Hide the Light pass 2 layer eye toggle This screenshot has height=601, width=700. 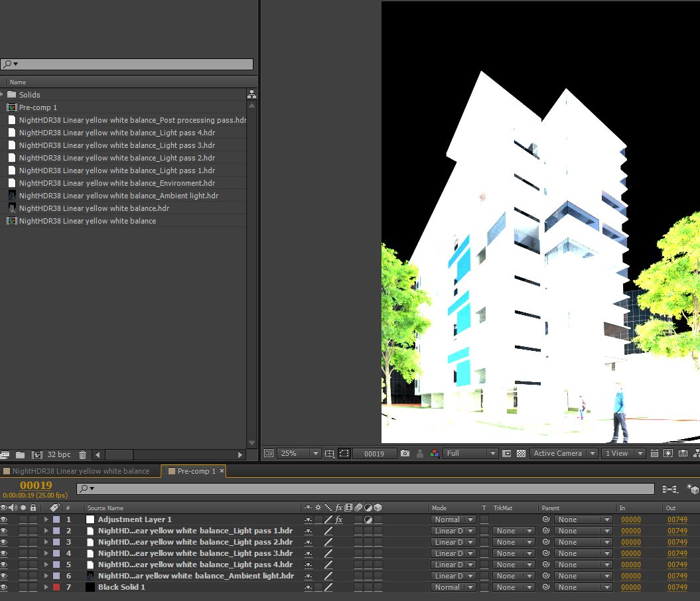coord(4,542)
